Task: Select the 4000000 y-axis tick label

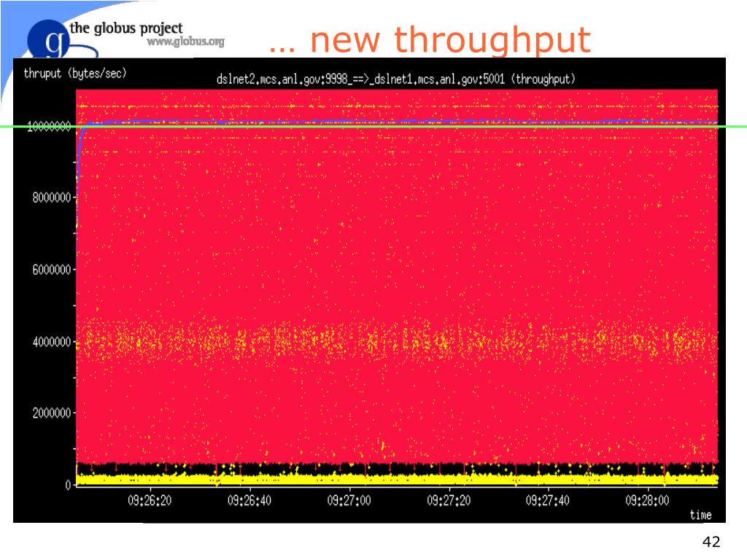Action: pyautogui.click(x=52, y=342)
